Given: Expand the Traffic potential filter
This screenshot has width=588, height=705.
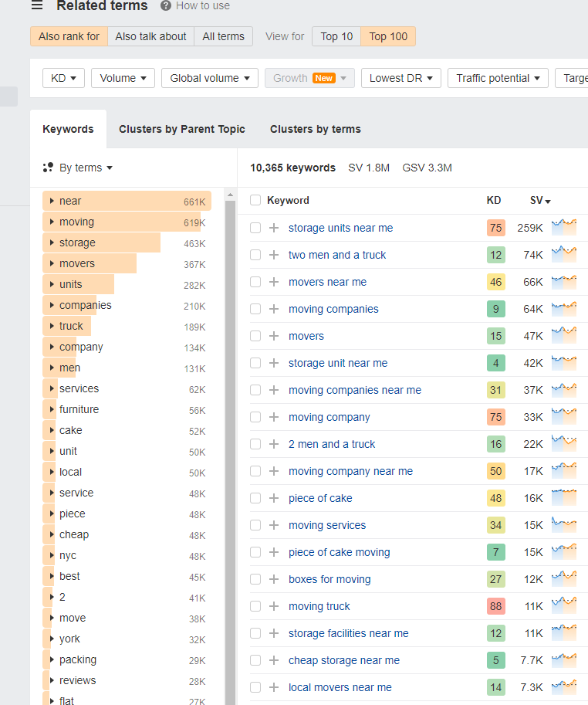Looking at the screenshot, I should (x=498, y=78).
